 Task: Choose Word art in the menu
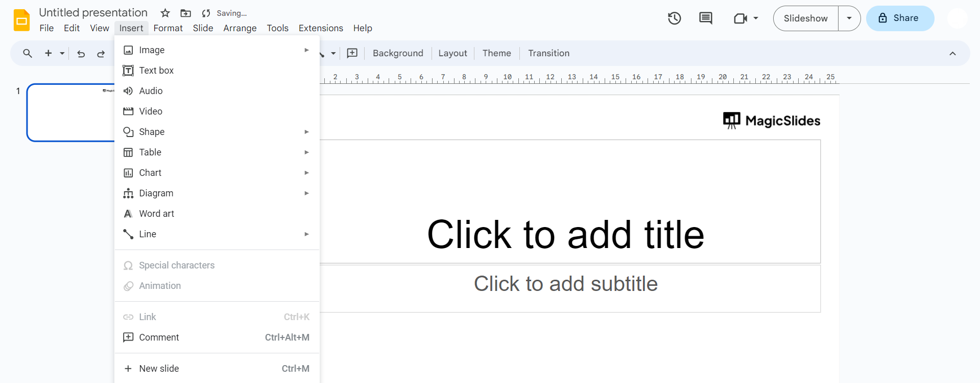click(156, 214)
